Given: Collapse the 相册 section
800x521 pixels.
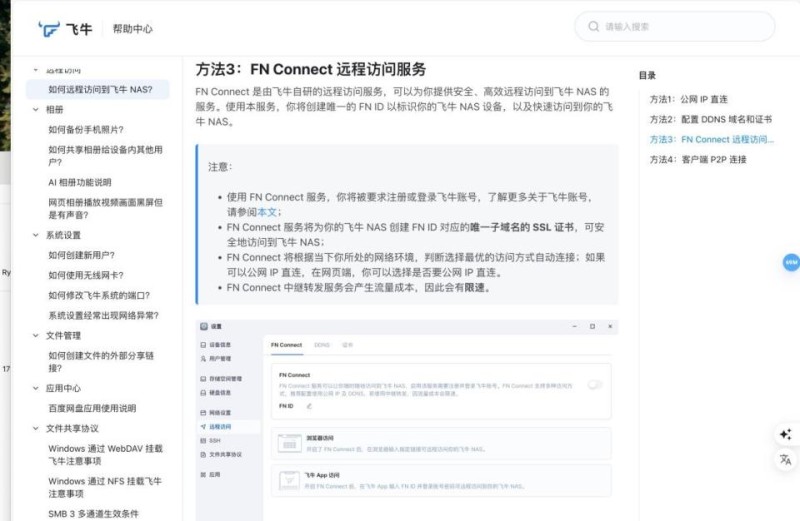Looking at the screenshot, I should (x=37, y=109).
